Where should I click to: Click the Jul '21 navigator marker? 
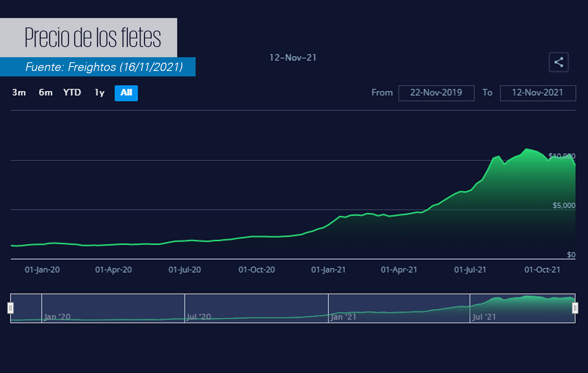(484, 317)
